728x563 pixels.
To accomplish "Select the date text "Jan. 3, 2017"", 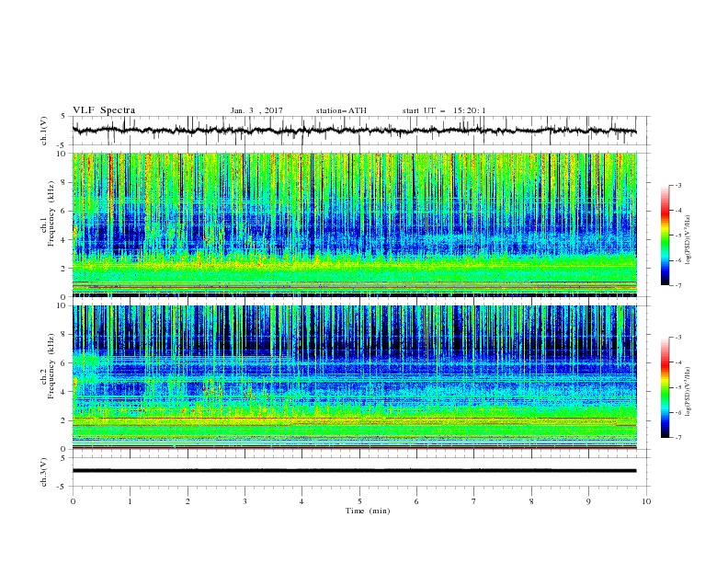I will [256, 110].
